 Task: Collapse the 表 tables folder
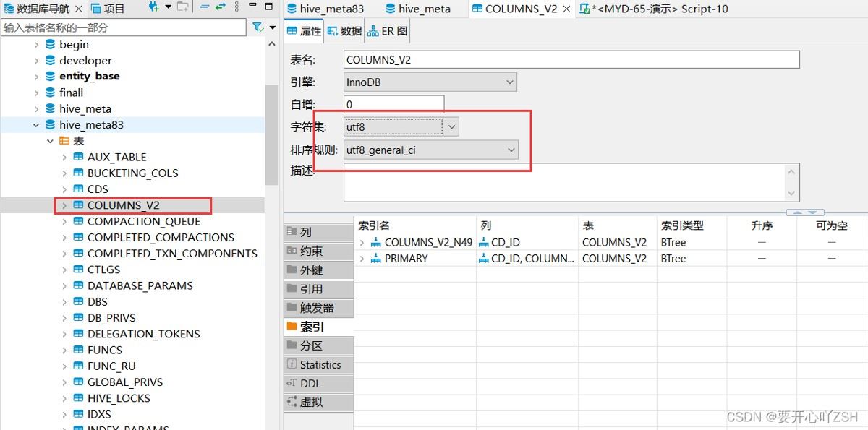[50, 141]
